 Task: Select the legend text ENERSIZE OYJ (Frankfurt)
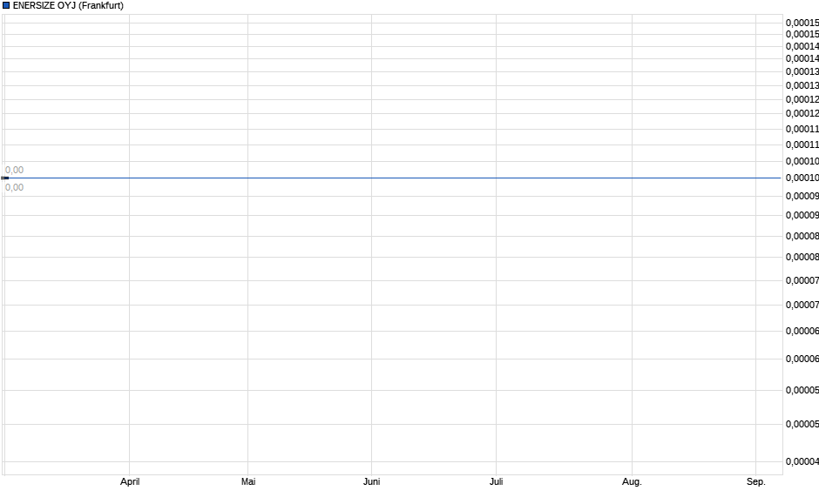pos(69,6)
